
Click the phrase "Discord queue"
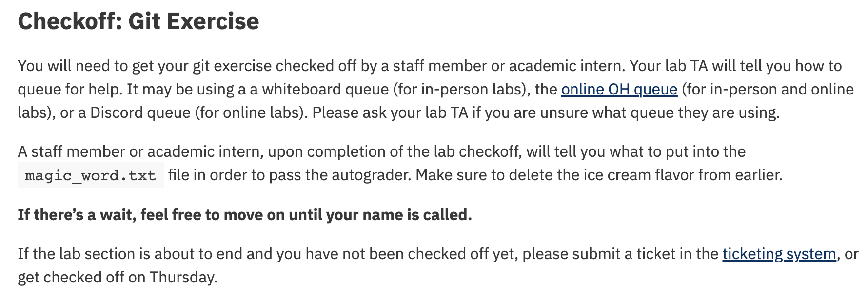tap(140, 113)
